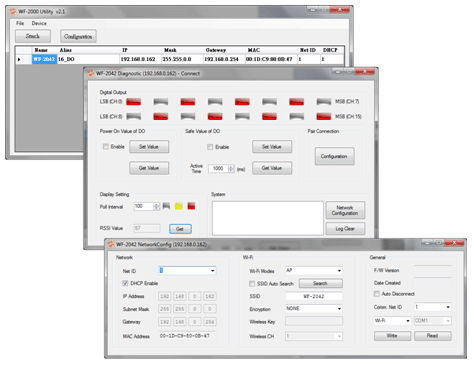The width and height of the screenshot is (474, 365).
Task: Open the Net ID combo box
Action: pos(187,271)
